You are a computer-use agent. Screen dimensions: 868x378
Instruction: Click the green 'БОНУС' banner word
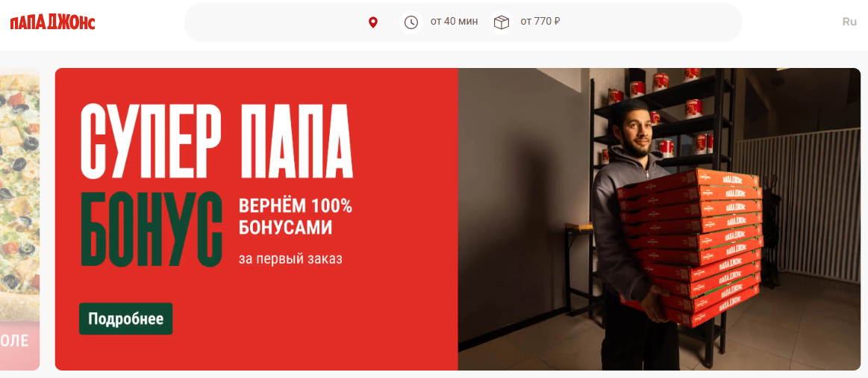point(151,229)
